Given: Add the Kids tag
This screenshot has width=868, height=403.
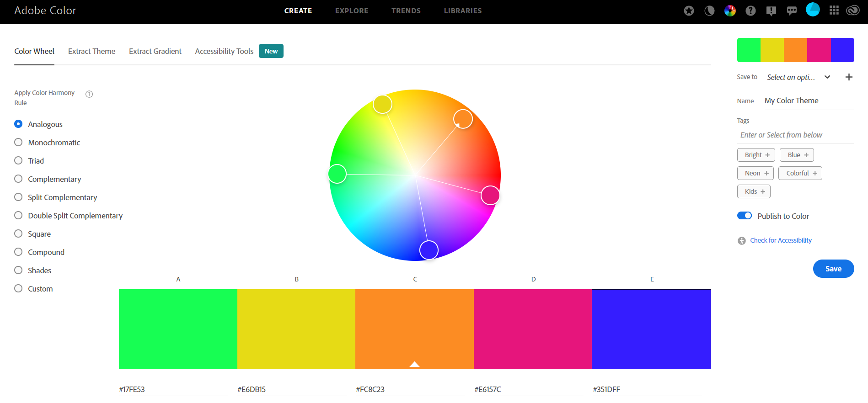Looking at the screenshot, I should pos(754,191).
